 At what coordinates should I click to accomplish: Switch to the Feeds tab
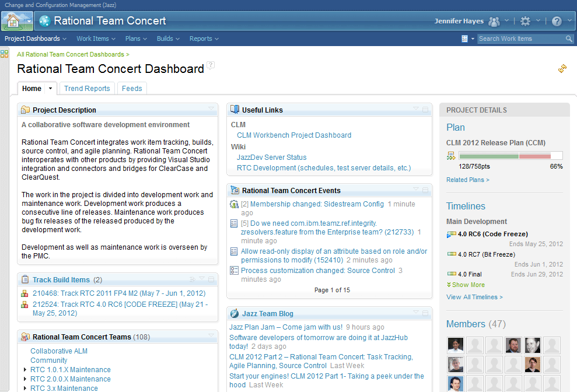click(132, 88)
